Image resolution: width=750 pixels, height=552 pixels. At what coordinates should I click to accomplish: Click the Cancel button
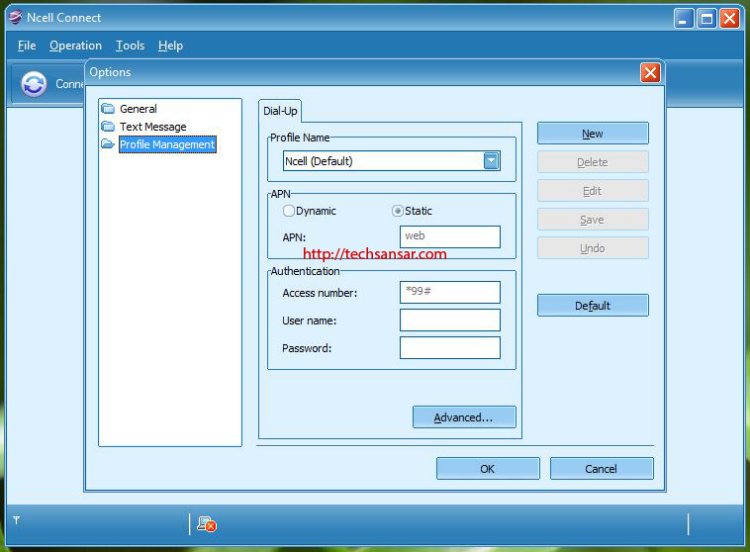pyautogui.click(x=601, y=468)
